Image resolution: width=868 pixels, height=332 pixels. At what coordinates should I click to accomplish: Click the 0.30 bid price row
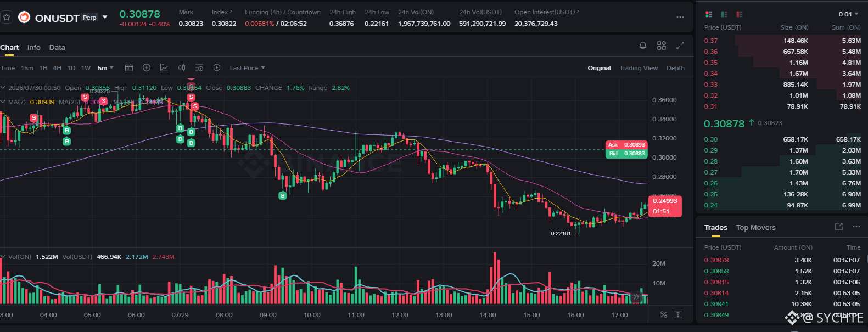point(782,139)
